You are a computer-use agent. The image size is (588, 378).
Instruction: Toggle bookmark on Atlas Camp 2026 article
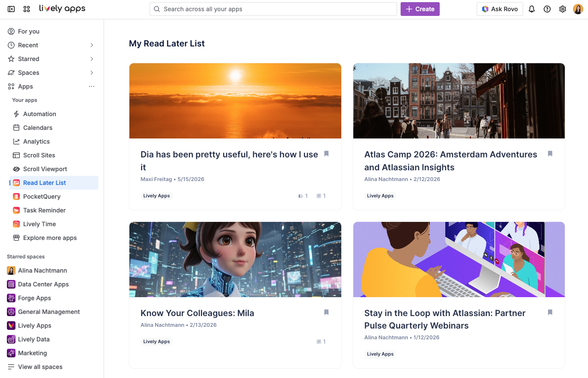pyautogui.click(x=550, y=154)
